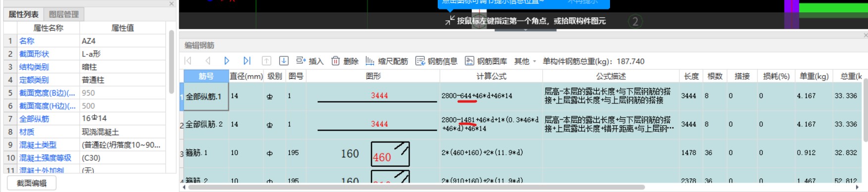The width and height of the screenshot is (868, 192).
Task: Click the 根数 column header
Action: coord(715,76)
